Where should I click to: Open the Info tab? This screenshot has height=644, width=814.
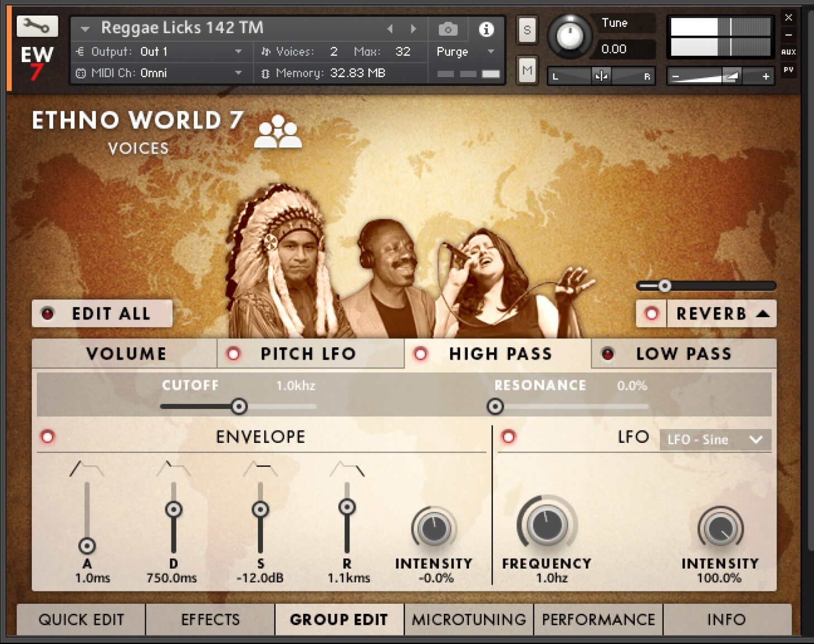(x=727, y=619)
